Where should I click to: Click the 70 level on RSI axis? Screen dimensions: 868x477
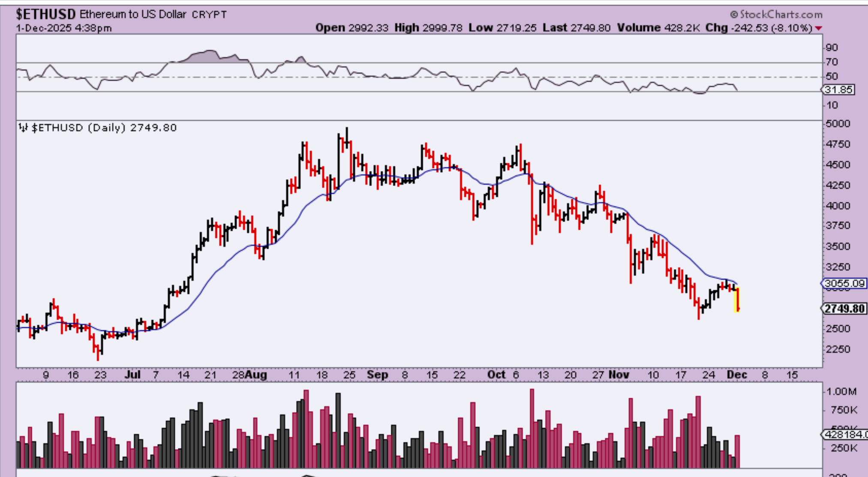(x=832, y=62)
